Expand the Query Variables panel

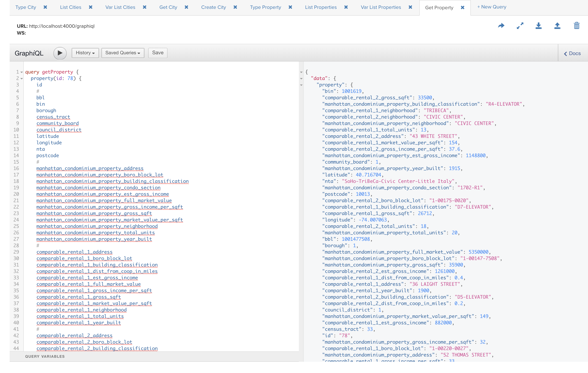click(x=154, y=356)
